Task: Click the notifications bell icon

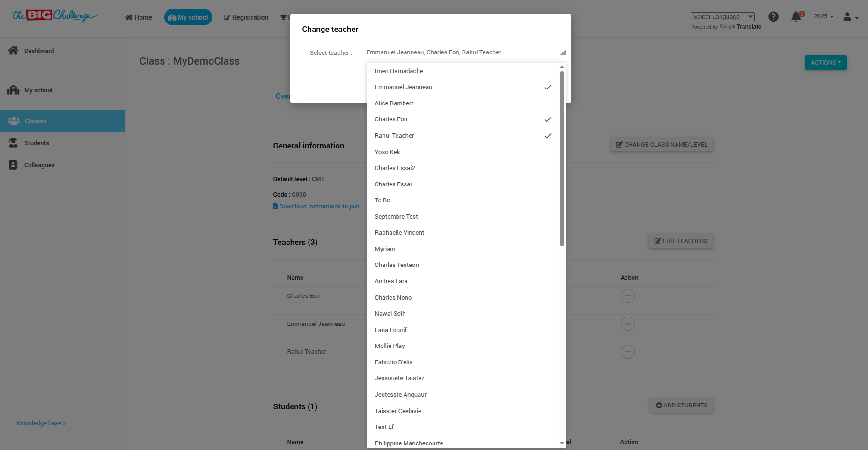Action: pos(796,17)
